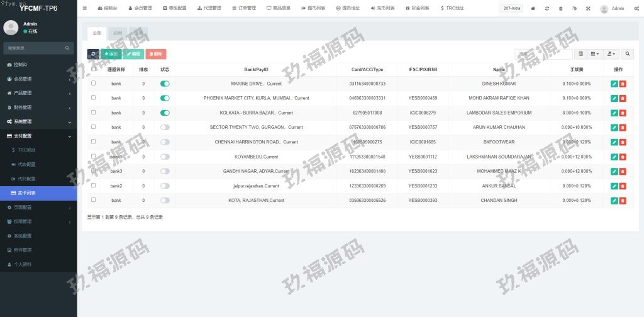Click the hamburger sidebar toggle icon
The width and height of the screenshot is (644, 317).
[x=85, y=8]
